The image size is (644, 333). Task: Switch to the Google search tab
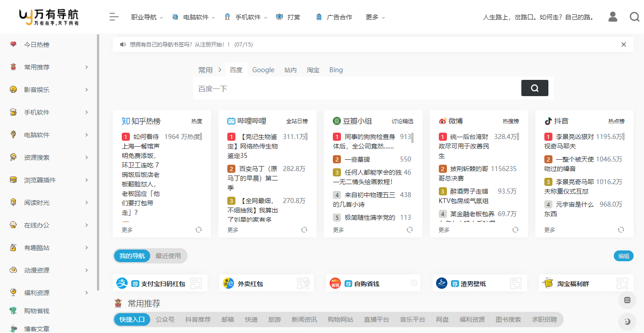(x=263, y=70)
